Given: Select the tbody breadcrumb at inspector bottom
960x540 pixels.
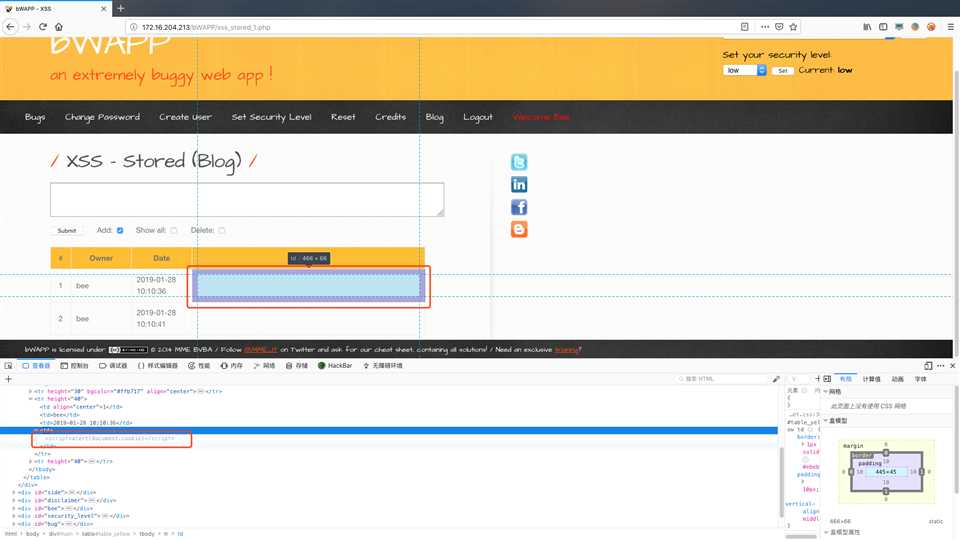Looking at the screenshot, I should (x=147, y=534).
